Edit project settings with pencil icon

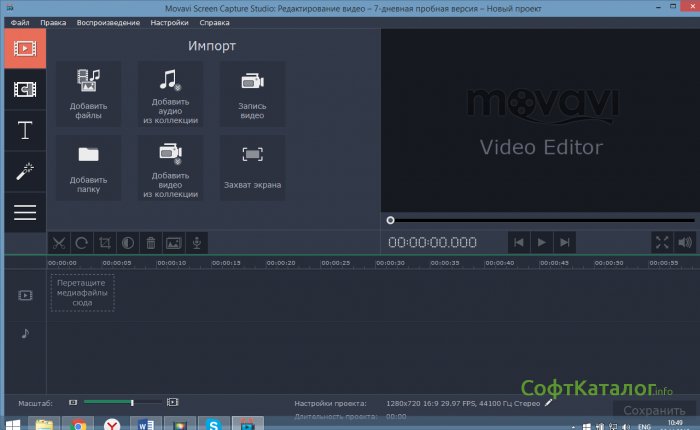point(548,402)
